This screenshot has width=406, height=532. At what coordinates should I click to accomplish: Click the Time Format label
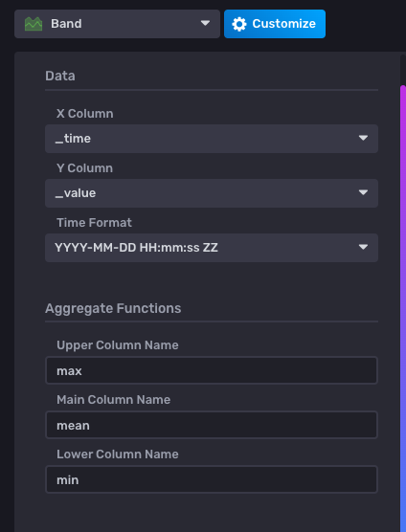point(94,223)
